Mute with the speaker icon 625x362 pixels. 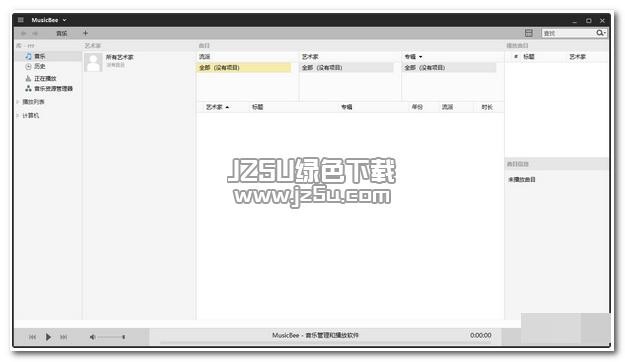92,337
